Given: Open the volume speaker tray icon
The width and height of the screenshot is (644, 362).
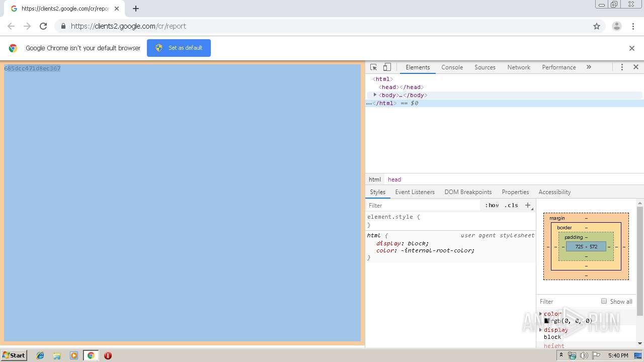Looking at the screenshot, I should pyautogui.click(x=584, y=355).
